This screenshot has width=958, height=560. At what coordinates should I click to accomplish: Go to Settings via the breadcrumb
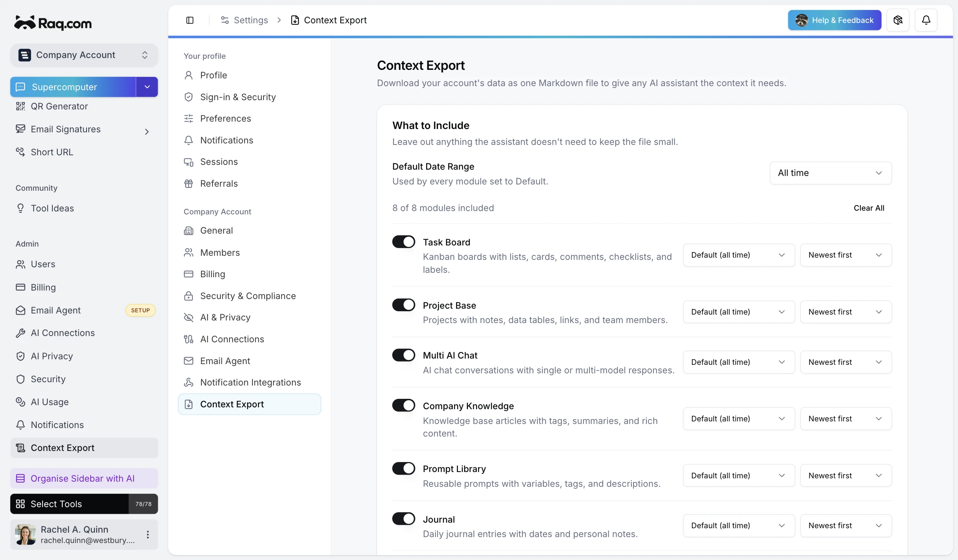click(244, 20)
